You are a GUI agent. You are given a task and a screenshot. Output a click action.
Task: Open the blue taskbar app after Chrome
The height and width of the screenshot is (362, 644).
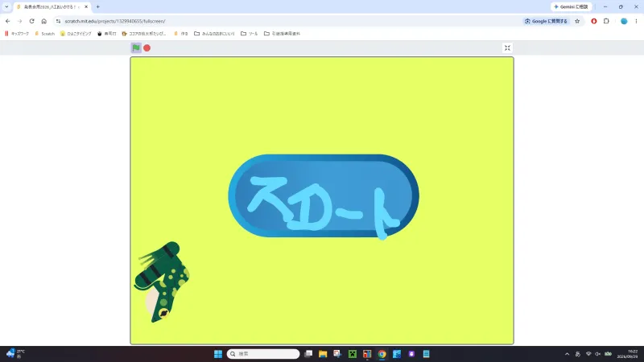point(397,354)
